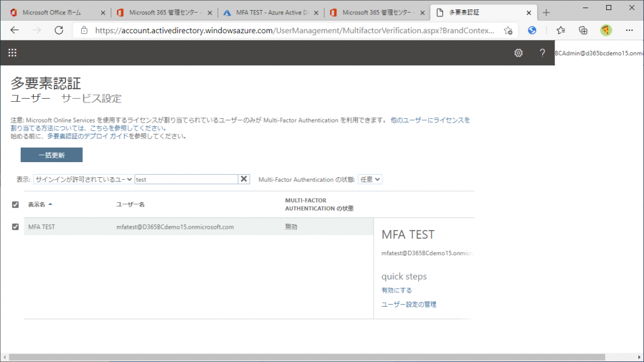Open the favorites list icon
The width and height of the screenshot is (644, 362).
pos(560,30)
